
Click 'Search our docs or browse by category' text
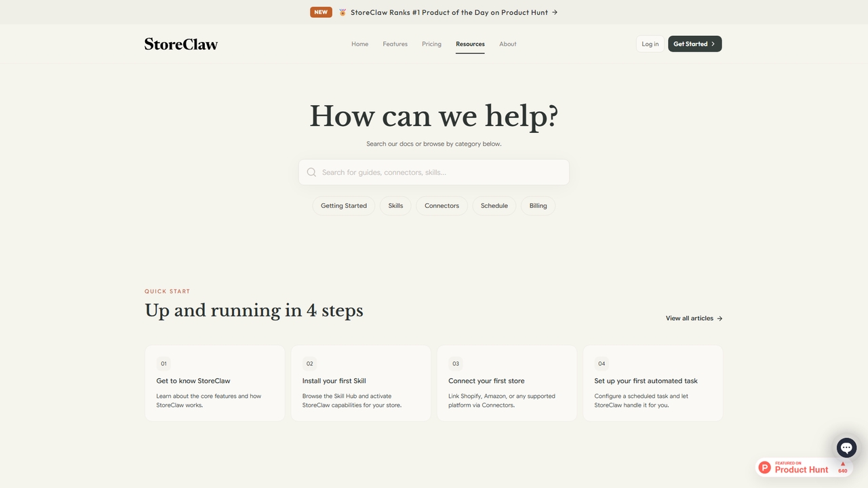pyautogui.click(x=434, y=144)
